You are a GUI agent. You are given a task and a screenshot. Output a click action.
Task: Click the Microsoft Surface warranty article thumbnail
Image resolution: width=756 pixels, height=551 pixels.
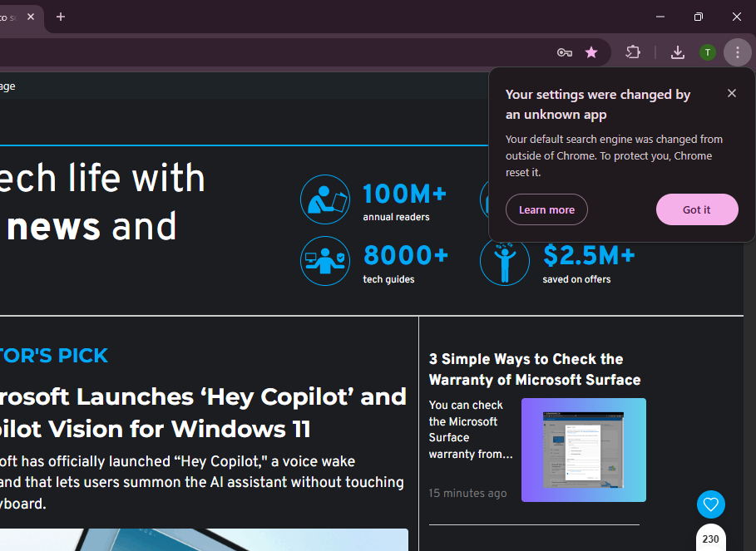[583, 450]
